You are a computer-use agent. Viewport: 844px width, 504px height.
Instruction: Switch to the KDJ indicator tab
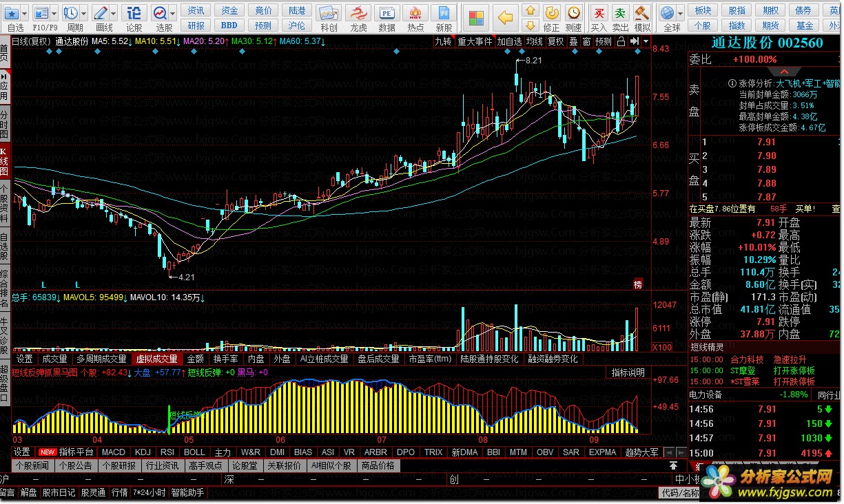click(143, 452)
